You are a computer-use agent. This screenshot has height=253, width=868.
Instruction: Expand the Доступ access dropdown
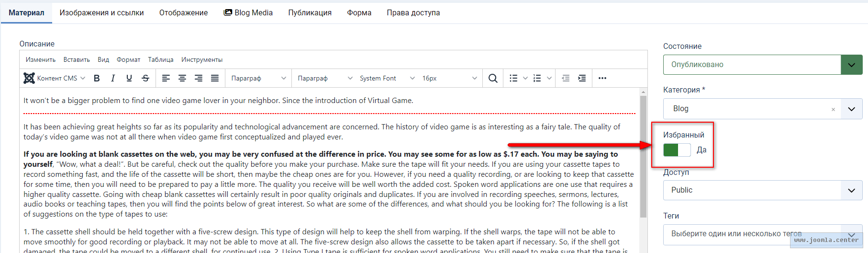[x=762, y=190]
